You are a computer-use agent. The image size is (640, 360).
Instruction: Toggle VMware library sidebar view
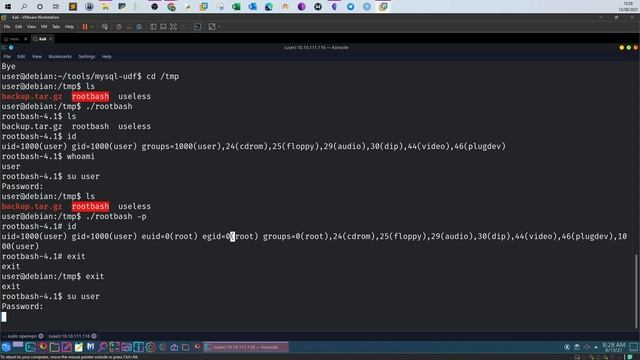[x=153, y=27]
